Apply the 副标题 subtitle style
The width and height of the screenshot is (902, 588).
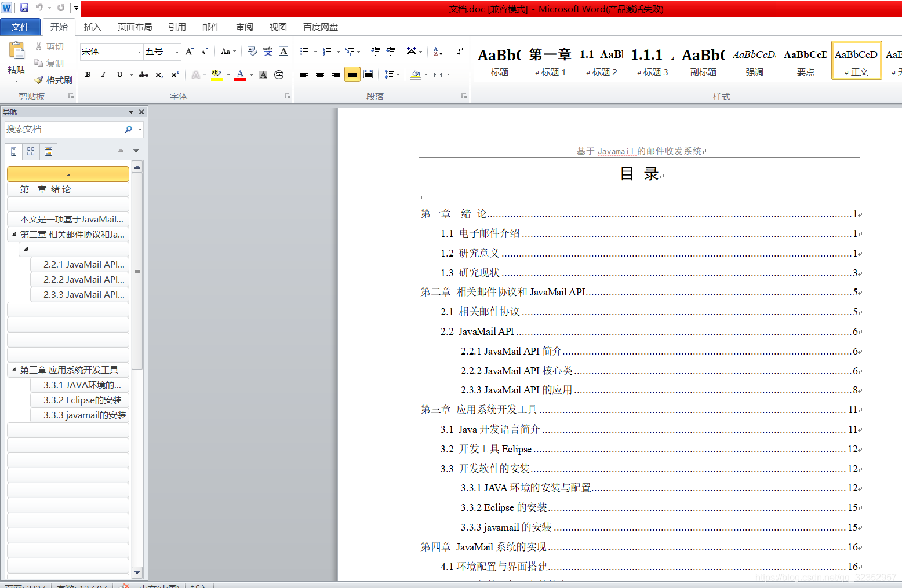(x=703, y=60)
